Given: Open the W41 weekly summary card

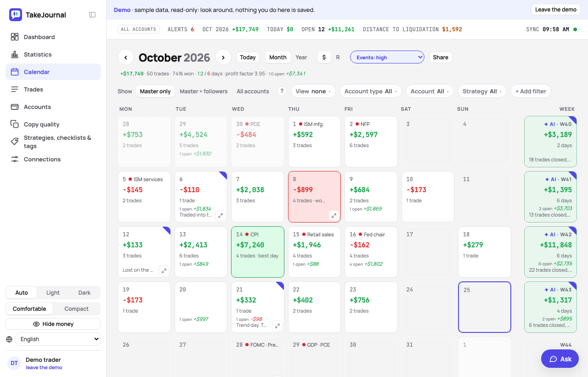Looking at the screenshot, I should tap(550, 197).
